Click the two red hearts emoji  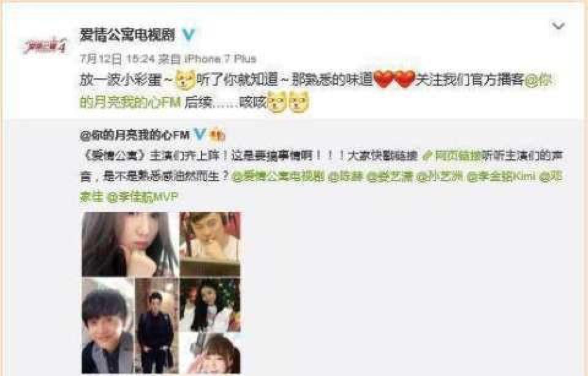394,80
